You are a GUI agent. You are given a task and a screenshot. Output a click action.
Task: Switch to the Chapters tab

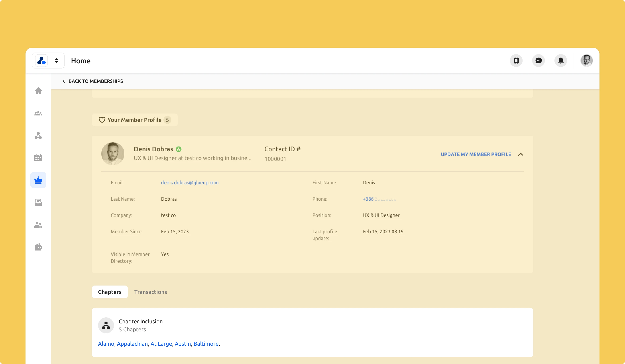110,292
